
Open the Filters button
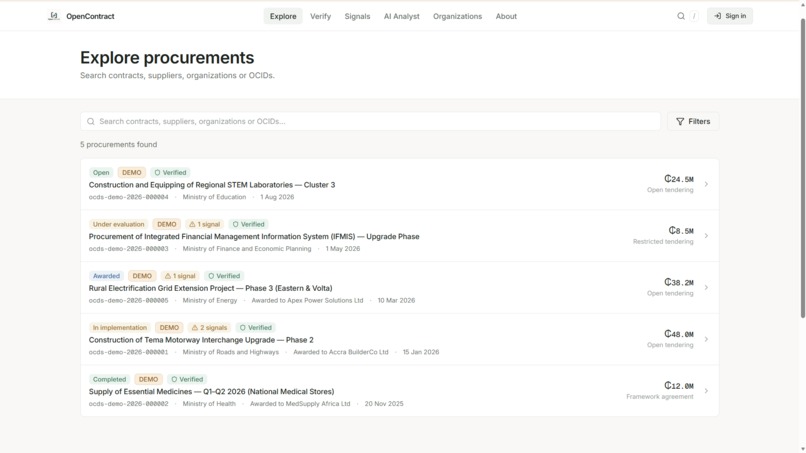[x=693, y=121]
